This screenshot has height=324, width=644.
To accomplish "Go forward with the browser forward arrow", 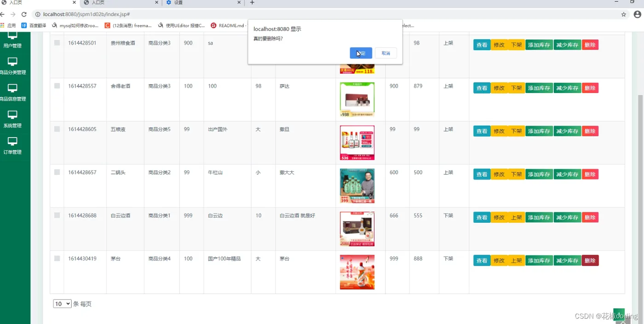I will (13, 14).
